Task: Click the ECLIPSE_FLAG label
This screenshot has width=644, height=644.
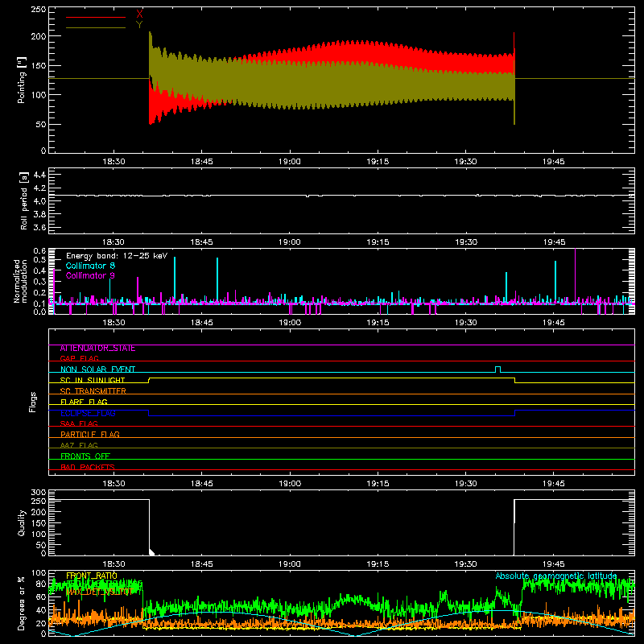Action: [x=88, y=413]
